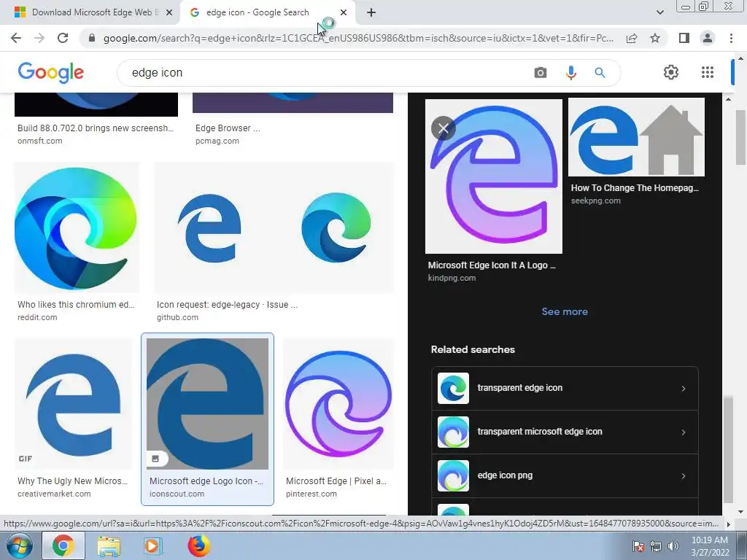Search by image with camera icon
Screen dimensions: 747x560
click(x=541, y=72)
